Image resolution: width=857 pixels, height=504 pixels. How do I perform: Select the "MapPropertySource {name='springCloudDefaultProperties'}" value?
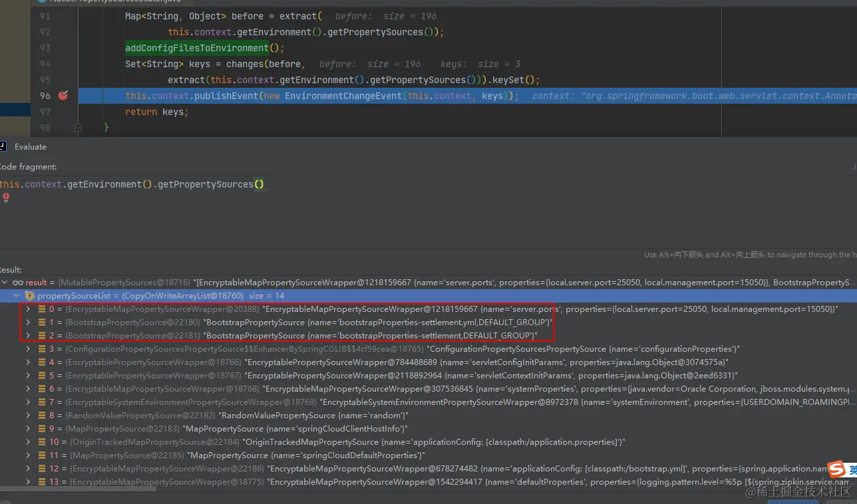pyautogui.click(x=307, y=455)
